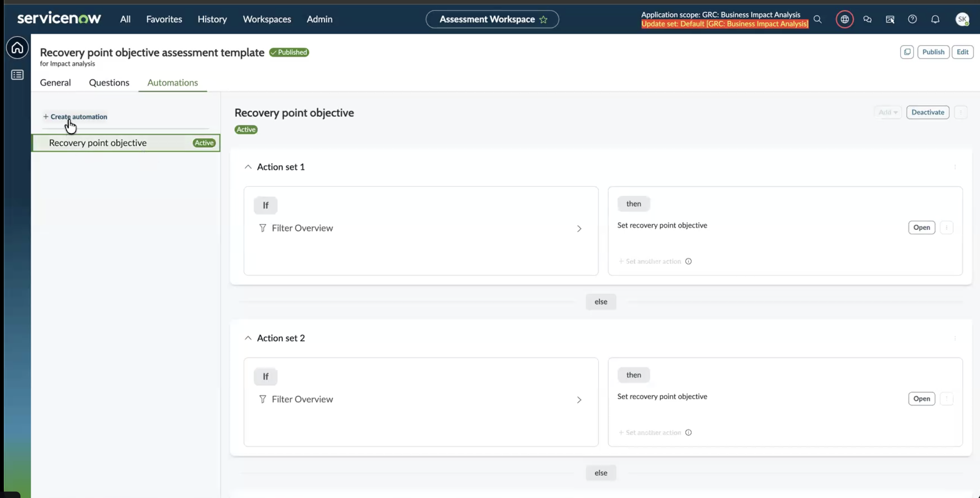Click the Edit button
Screen dimensions: 980x498
click(x=962, y=52)
